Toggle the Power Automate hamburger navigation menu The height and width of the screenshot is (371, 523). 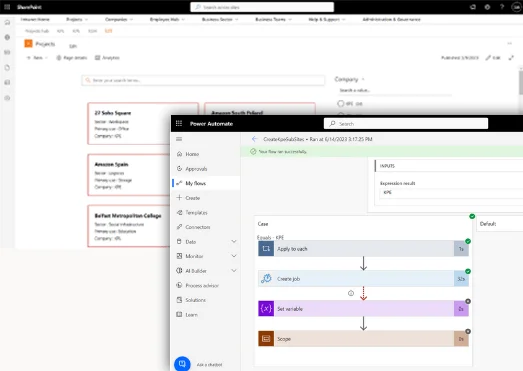click(x=179, y=139)
